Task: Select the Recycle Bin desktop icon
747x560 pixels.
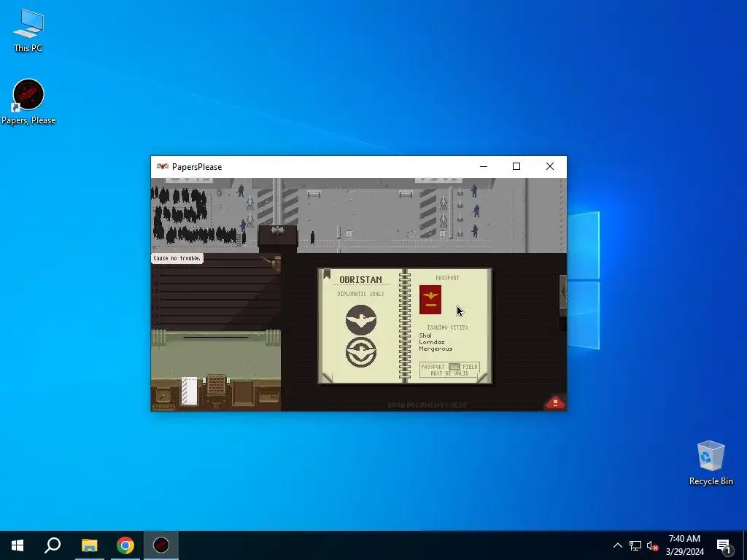Action: click(711, 463)
